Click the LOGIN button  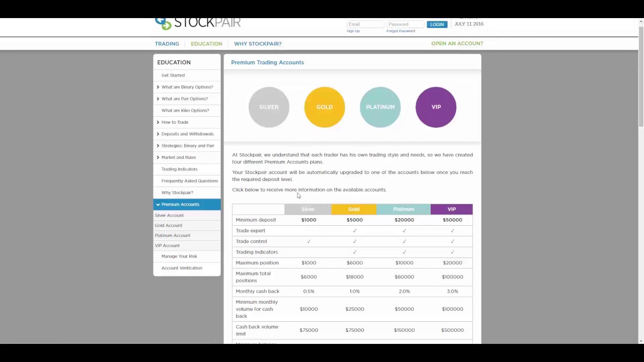[x=437, y=24]
